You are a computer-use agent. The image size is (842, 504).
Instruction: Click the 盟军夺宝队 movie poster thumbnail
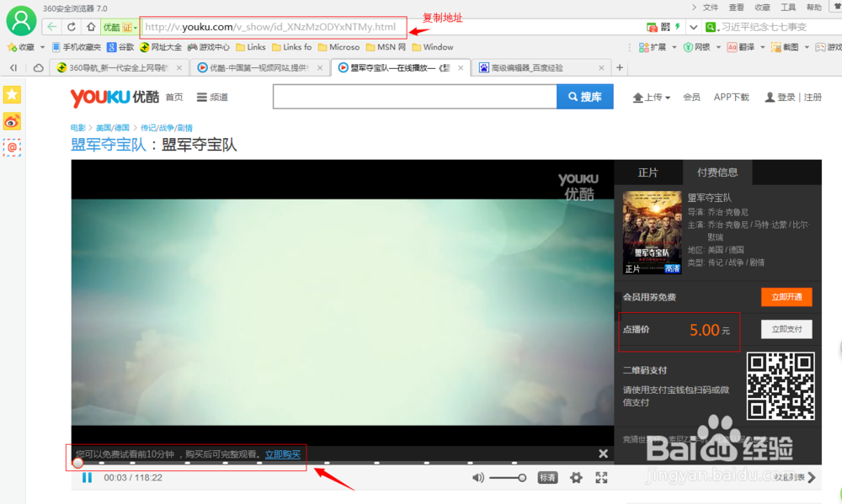click(x=652, y=233)
